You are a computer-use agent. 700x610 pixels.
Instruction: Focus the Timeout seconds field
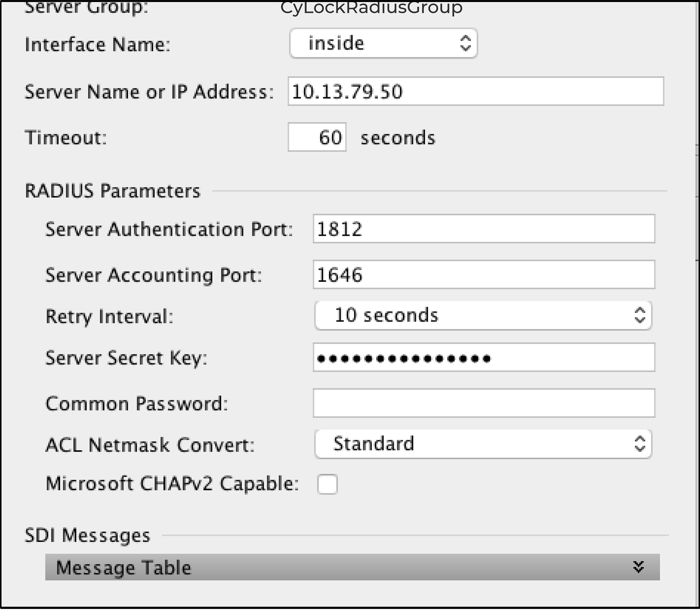[317, 137]
